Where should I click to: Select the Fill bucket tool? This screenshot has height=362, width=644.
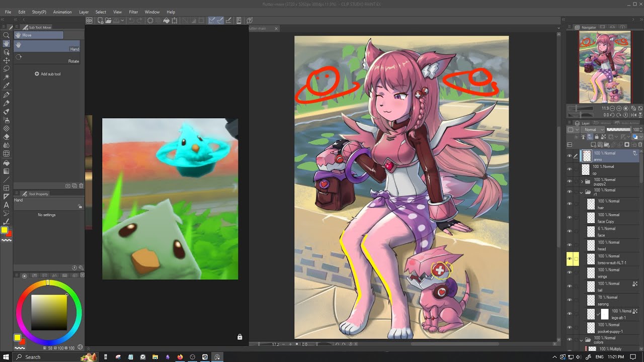7,162
